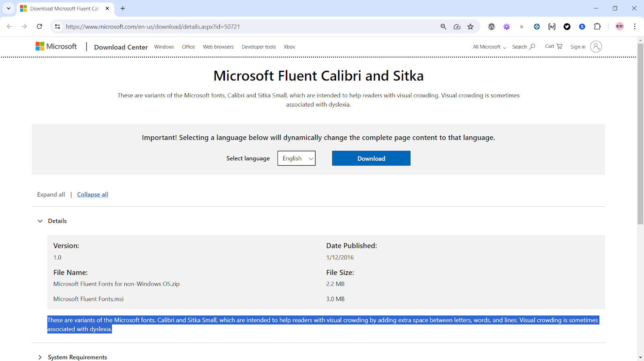Click the purple gear extension icon

point(507,27)
